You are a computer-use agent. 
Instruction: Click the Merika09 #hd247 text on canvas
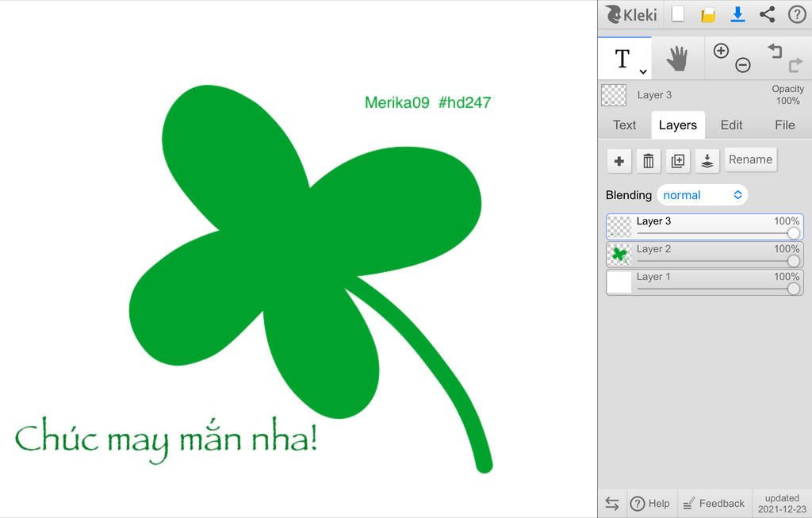(x=427, y=102)
